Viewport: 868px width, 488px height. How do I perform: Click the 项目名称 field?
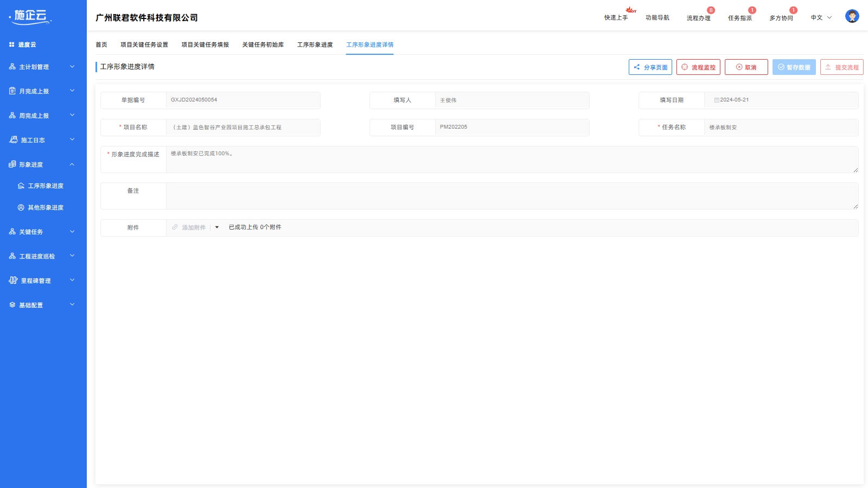click(x=243, y=128)
